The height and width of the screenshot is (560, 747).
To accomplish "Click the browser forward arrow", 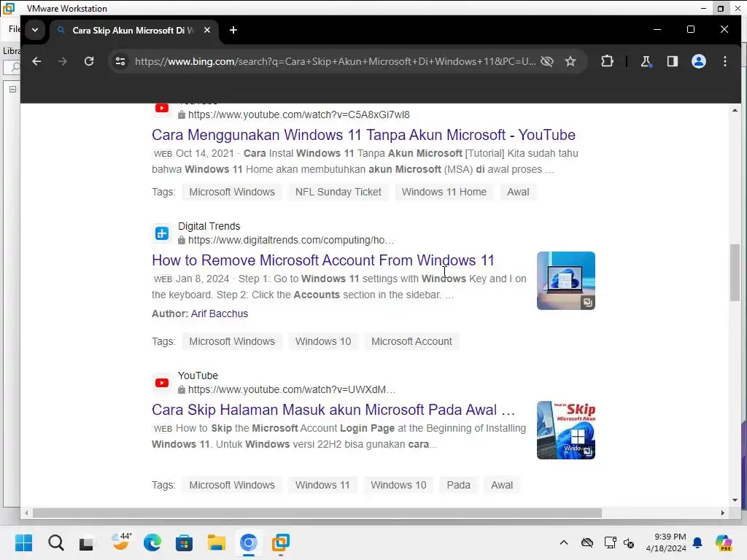I will pos(63,61).
